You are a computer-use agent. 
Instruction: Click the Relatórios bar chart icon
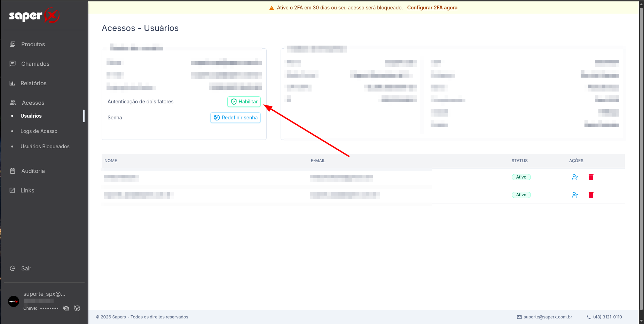tap(12, 83)
